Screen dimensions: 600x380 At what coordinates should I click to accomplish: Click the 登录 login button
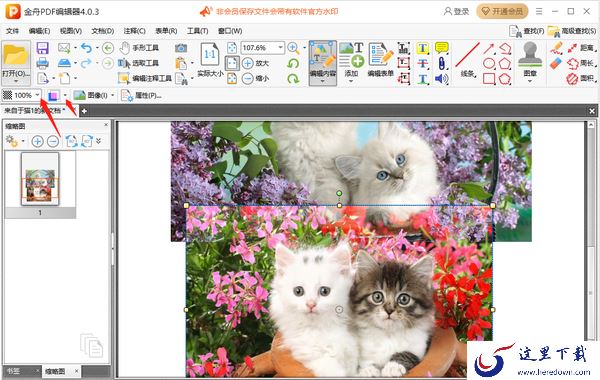[x=457, y=11]
